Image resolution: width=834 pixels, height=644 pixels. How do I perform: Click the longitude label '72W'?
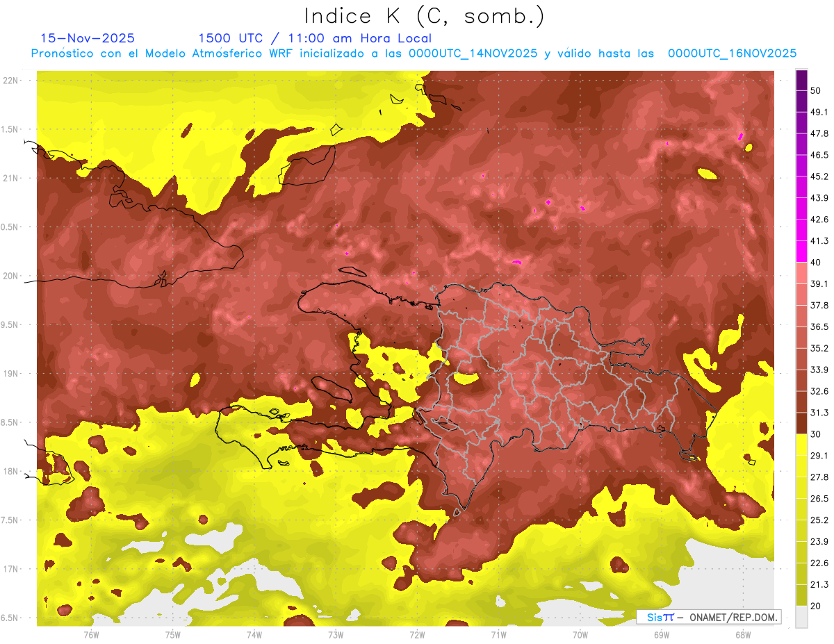(417, 635)
